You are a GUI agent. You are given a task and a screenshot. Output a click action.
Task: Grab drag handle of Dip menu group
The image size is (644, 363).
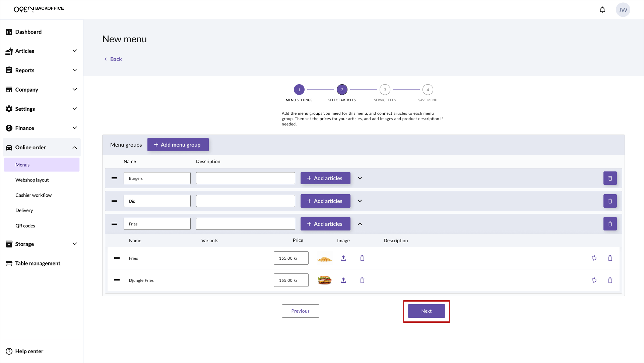114,201
